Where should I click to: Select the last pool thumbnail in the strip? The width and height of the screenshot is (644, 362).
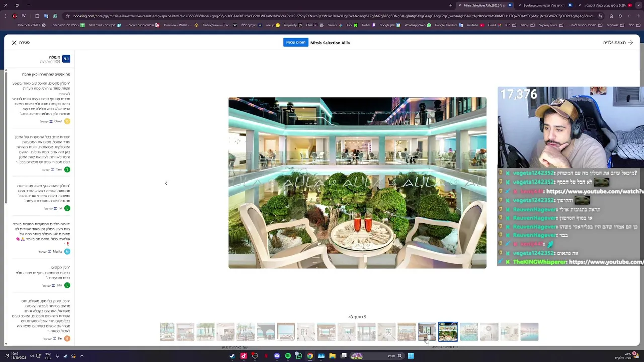529,332
